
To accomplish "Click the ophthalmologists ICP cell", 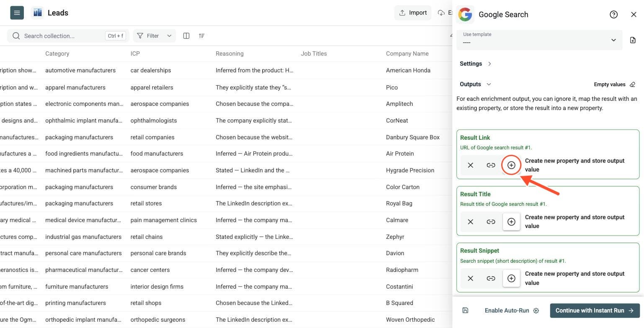I will click(154, 120).
